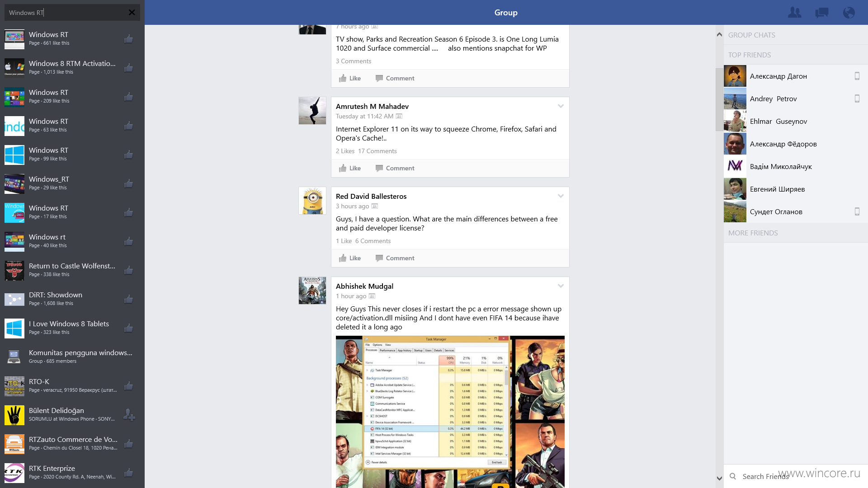This screenshot has height=488, width=868.
Task: Like the I Love Windows 8 Tablets page
Action: point(128,328)
